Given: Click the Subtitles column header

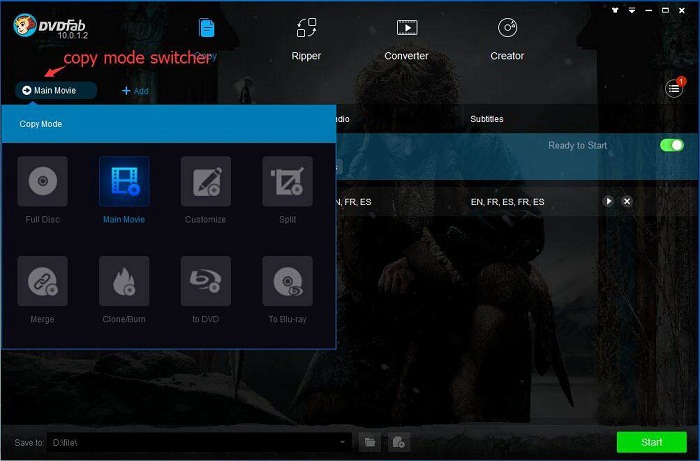Looking at the screenshot, I should [487, 119].
